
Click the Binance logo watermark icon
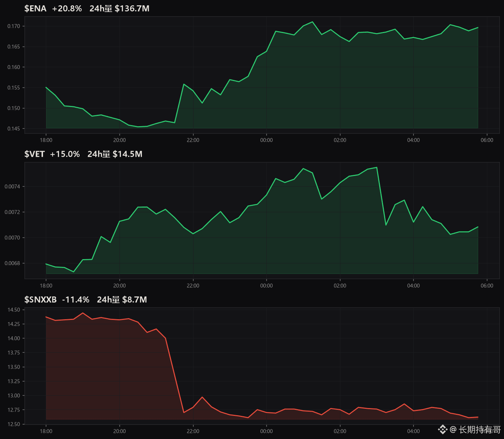tap(442, 429)
